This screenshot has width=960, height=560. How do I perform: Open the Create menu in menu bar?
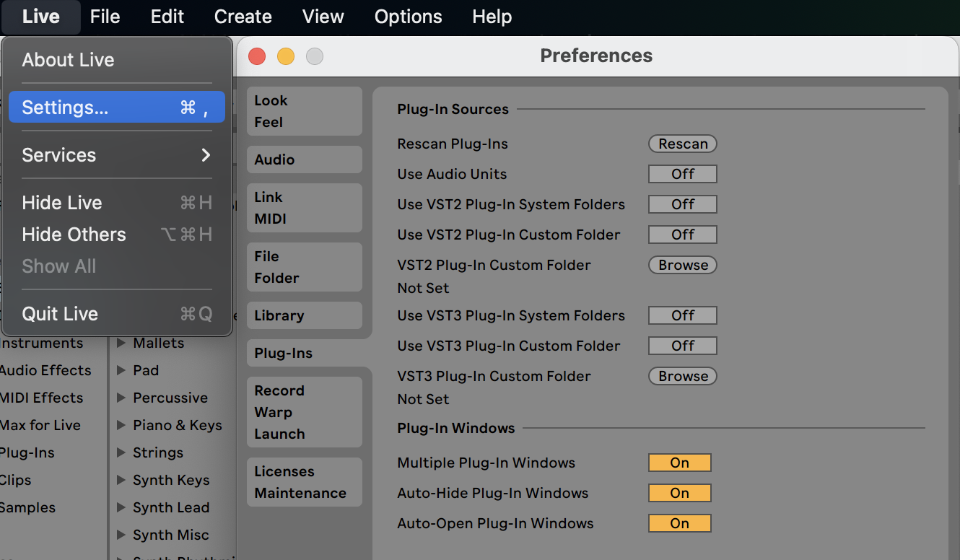(x=243, y=17)
